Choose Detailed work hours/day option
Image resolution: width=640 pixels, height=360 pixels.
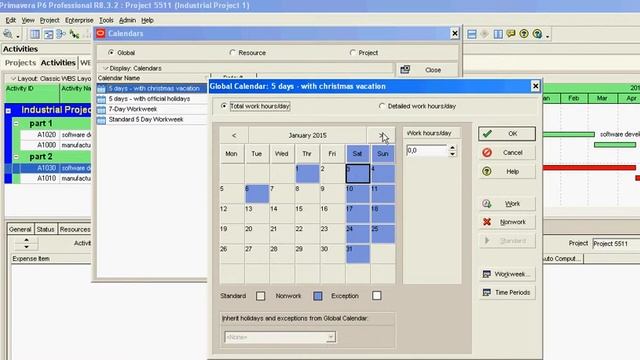click(x=382, y=106)
